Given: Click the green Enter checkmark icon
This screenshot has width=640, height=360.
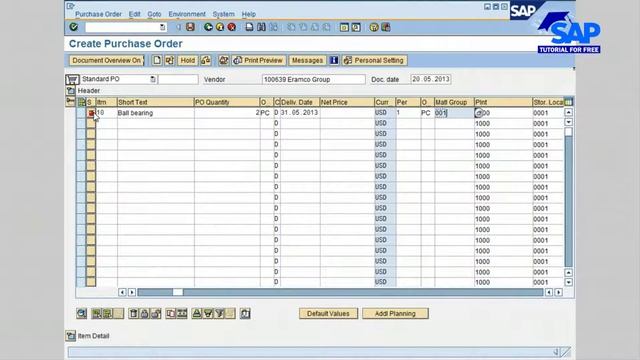Looking at the screenshot, I should point(73,27).
